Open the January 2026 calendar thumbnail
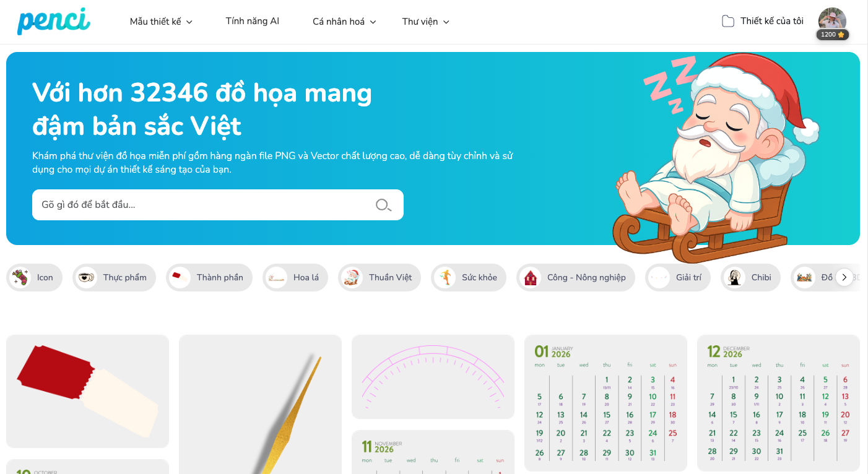Image resolution: width=868 pixels, height=474 pixels. pos(605,403)
